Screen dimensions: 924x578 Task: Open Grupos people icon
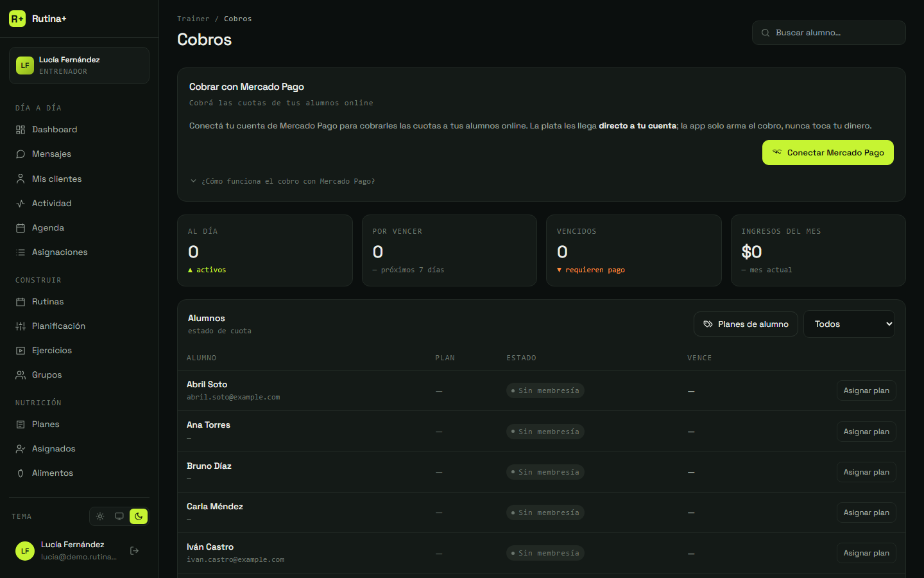tap(21, 375)
